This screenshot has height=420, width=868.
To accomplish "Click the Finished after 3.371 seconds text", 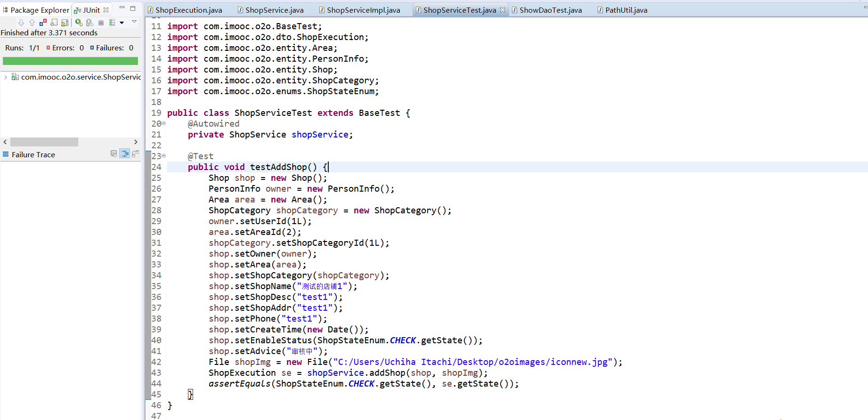I will coord(49,32).
